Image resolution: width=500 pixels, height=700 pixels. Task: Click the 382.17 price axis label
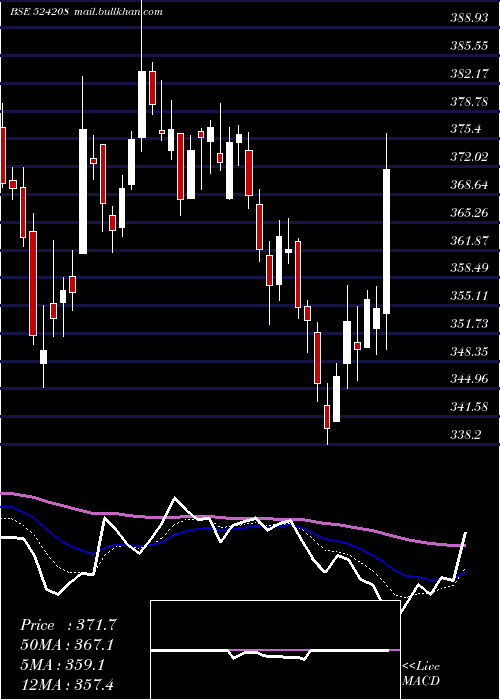[x=470, y=74]
